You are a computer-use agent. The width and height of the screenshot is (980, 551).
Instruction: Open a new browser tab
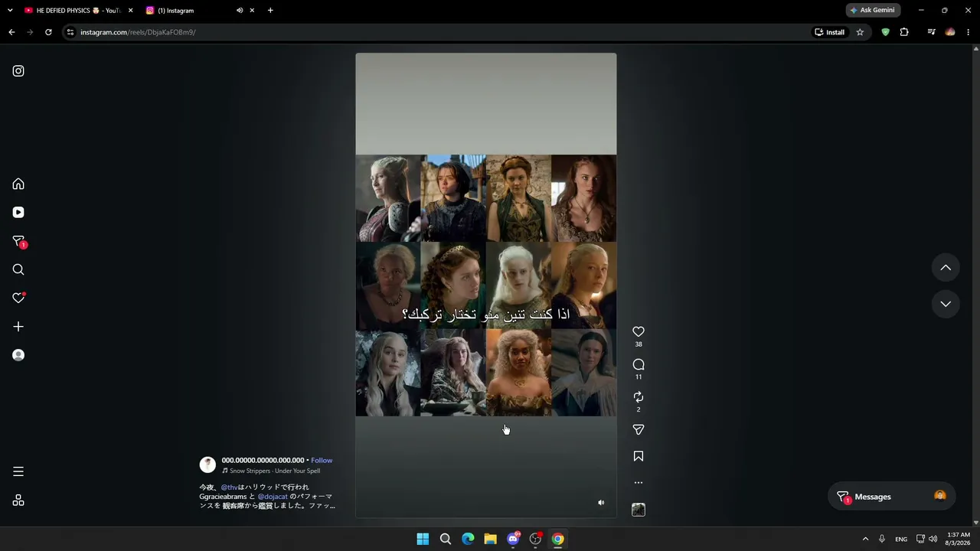[270, 11]
